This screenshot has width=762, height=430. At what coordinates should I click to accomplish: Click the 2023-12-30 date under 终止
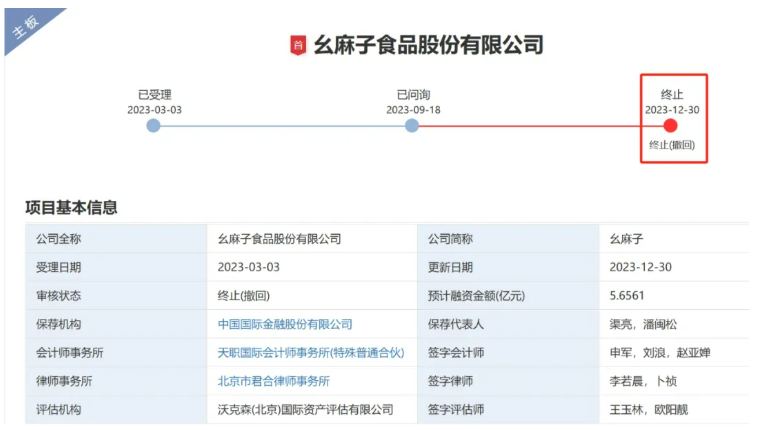[x=672, y=110]
